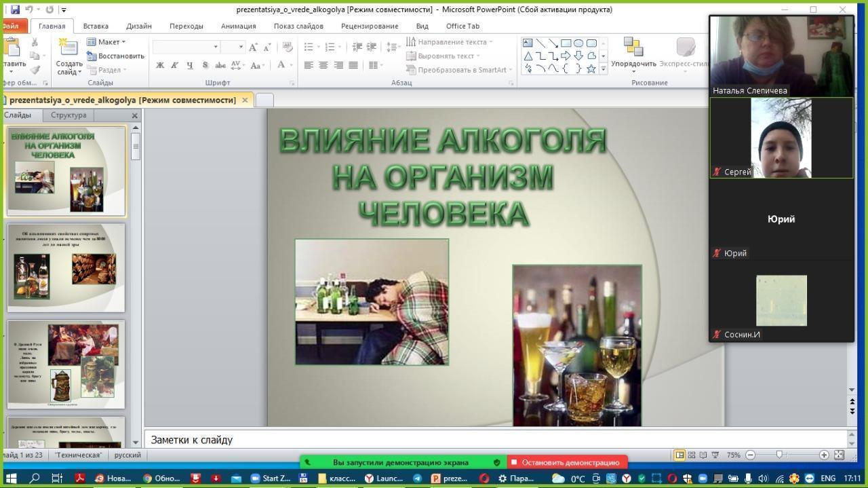Toggle bold (Ж) formatting
Viewport: 868px width, 488px height.
160,65
